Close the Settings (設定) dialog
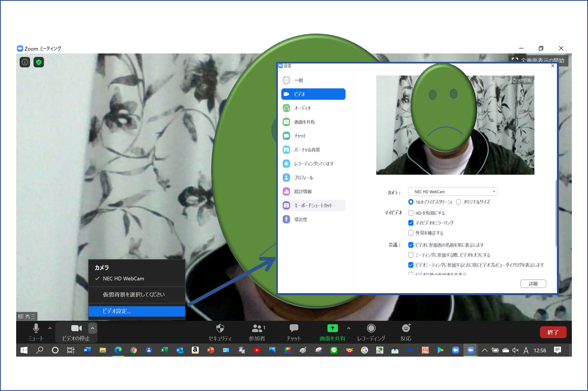588x391 pixels. [553, 66]
